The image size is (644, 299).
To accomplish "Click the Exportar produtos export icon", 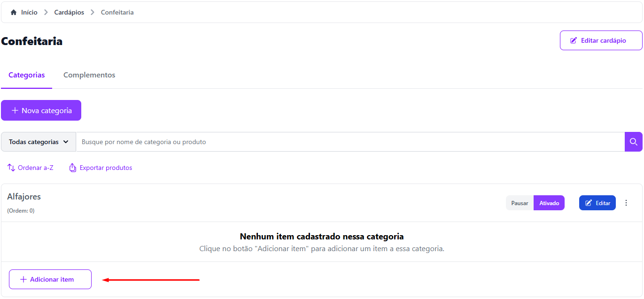I will pos(73,168).
